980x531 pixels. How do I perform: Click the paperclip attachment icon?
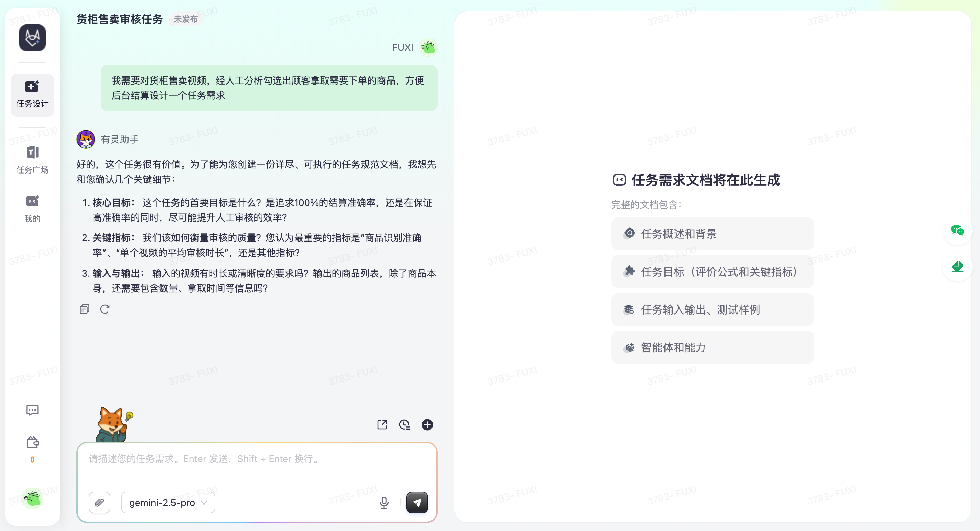click(x=99, y=503)
